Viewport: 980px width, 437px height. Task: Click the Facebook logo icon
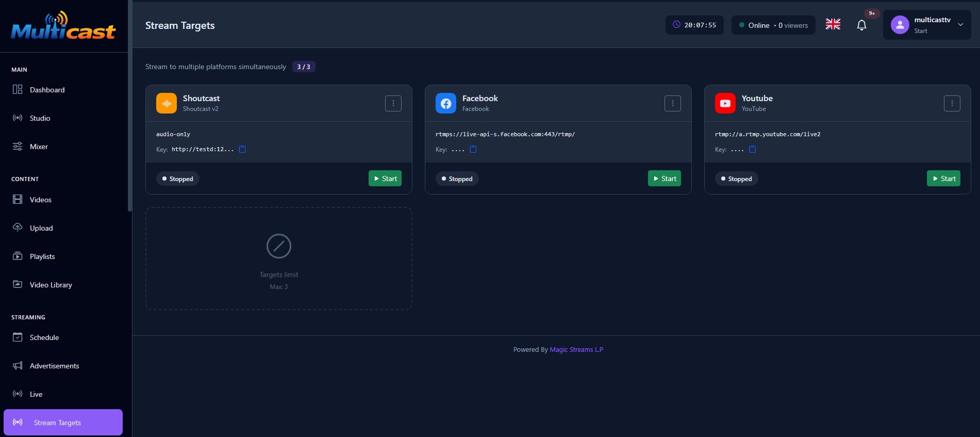(446, 103)
